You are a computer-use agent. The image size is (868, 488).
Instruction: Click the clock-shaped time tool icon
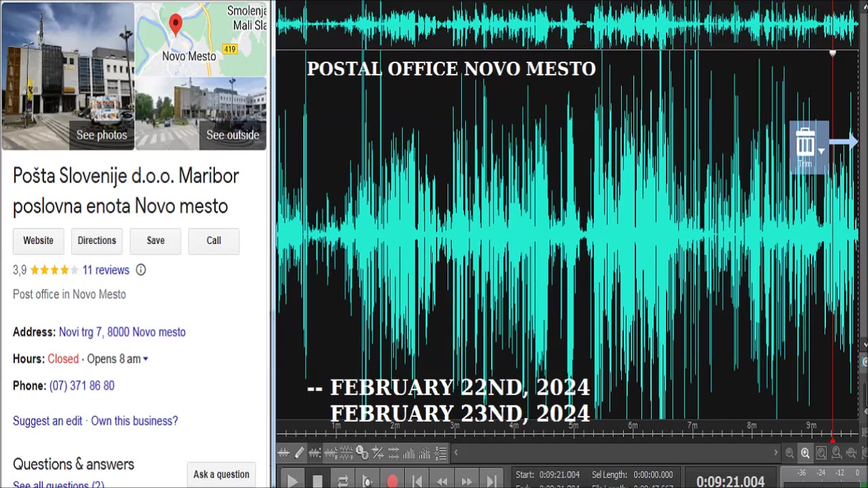pos(362,453)
